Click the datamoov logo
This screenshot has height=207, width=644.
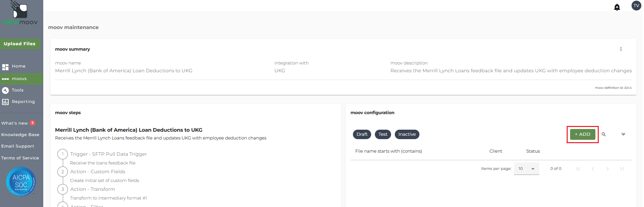(x=20, y=13)
